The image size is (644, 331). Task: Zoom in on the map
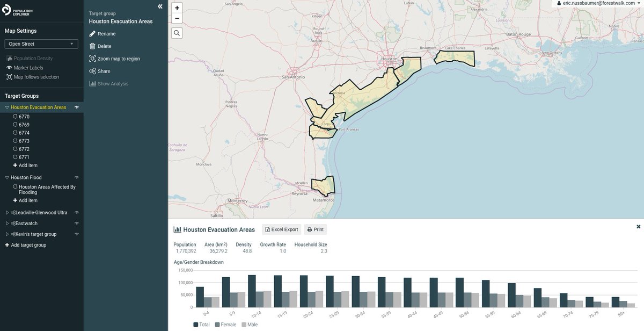(x=177, y=8)
